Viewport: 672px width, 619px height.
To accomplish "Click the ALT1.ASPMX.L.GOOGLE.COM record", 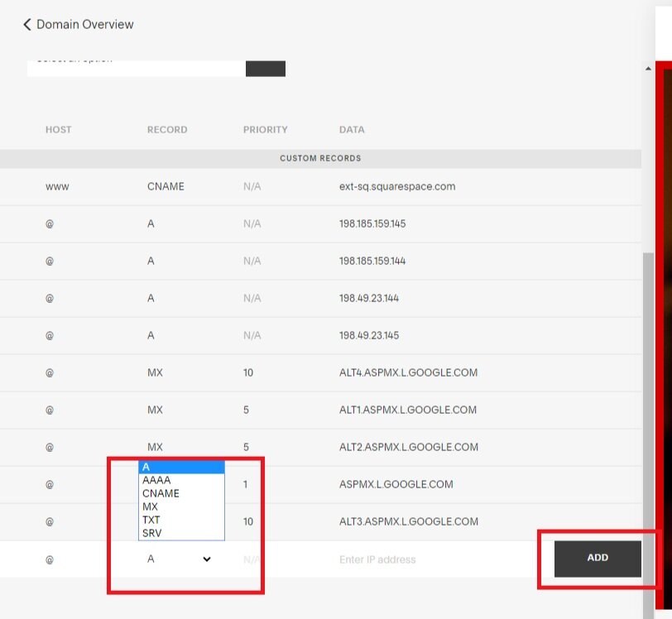I will pyautogui.click(x=407, y=410).
